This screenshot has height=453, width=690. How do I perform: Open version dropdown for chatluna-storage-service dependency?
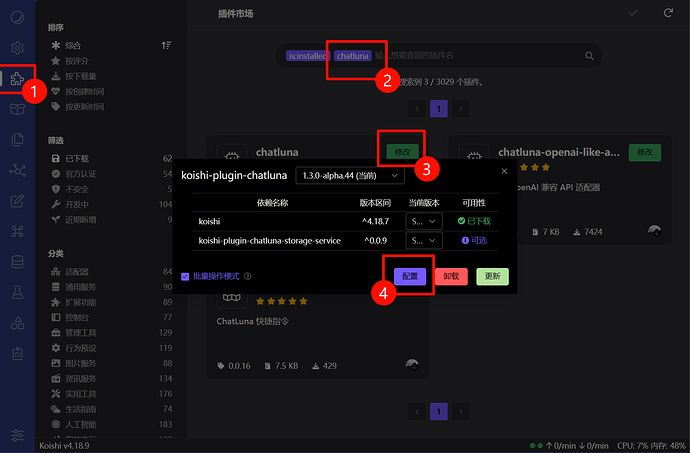click(424, 241)
